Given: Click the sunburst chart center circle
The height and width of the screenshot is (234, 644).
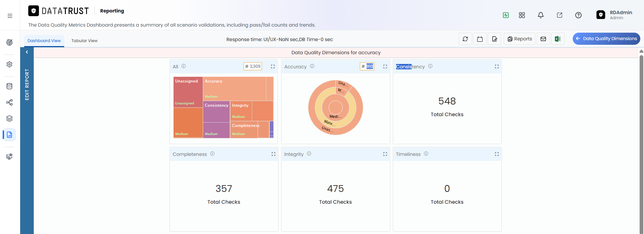Looking at the screenshot, I should click(336, 107).
